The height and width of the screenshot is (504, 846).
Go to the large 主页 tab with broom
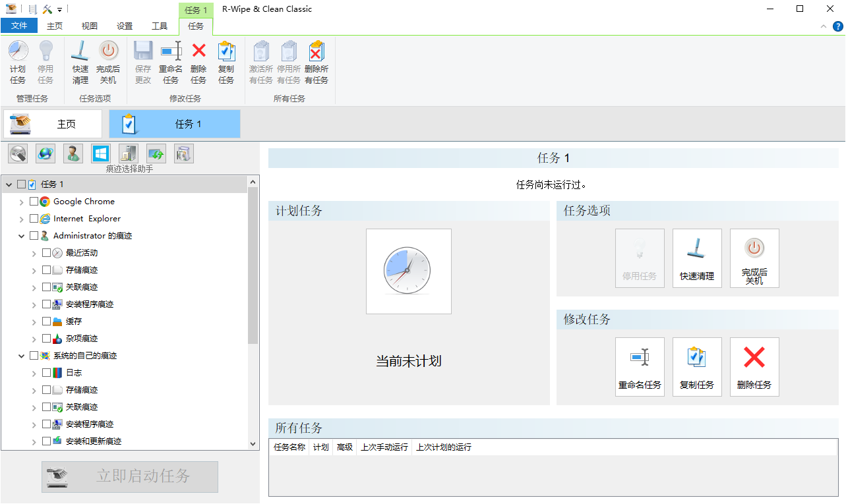click(53, 124)
